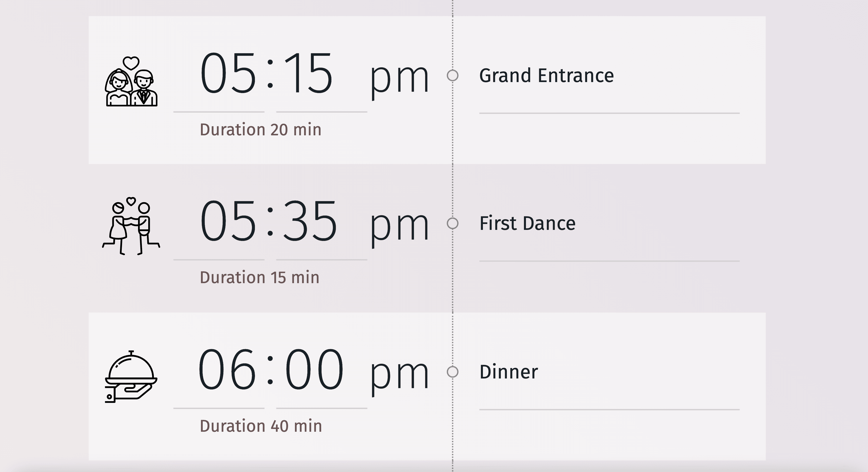Screen dimensions: 868x472
Task: Edit the First Dance title field
Action: (x=527, y=224)
